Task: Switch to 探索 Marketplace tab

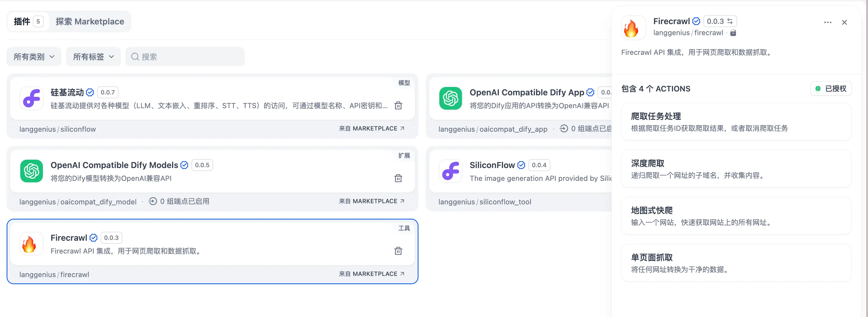Action: 90,21
